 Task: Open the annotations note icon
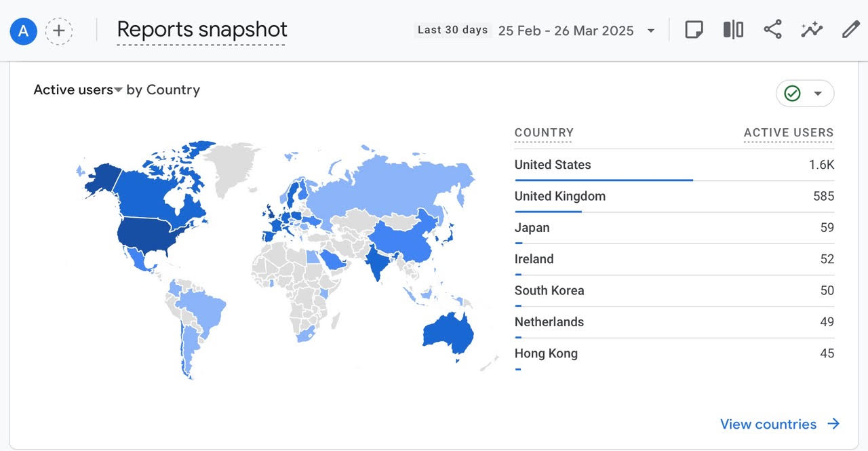pyautogui.click(x=694, y=30)
